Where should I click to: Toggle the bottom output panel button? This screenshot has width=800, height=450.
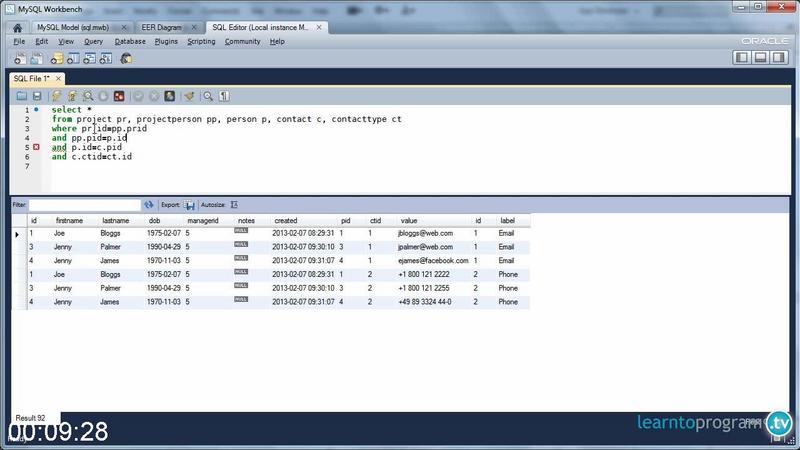[x=760, y=57]
